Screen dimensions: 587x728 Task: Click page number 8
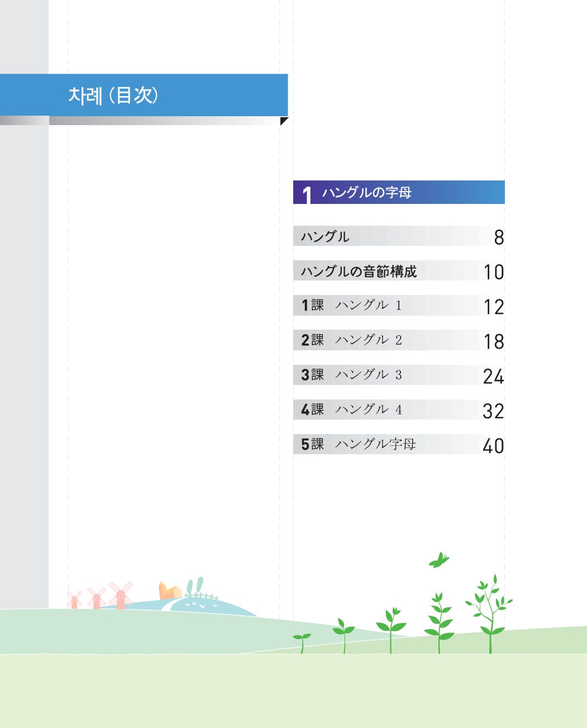pyautogui.click(x=499, y=237)
